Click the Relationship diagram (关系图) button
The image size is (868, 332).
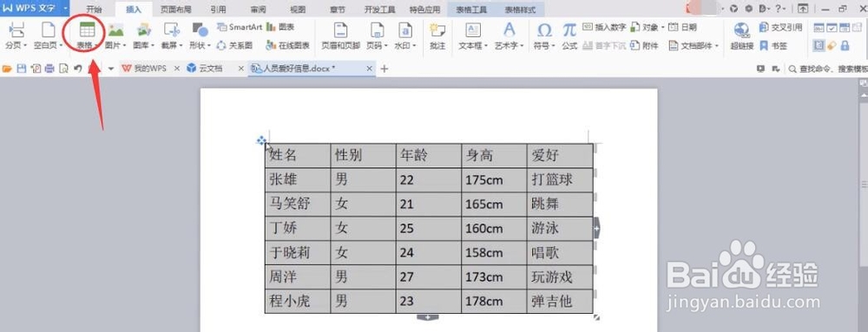tap(234, 46)
